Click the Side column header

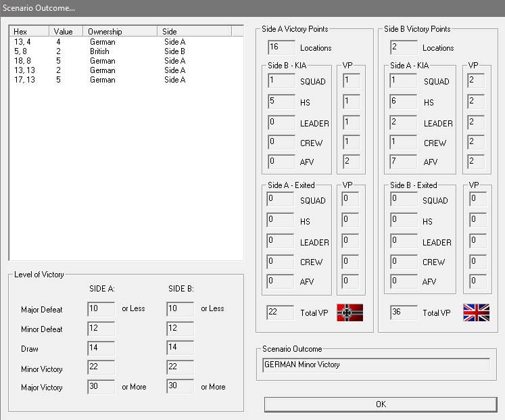pos(194,31)
